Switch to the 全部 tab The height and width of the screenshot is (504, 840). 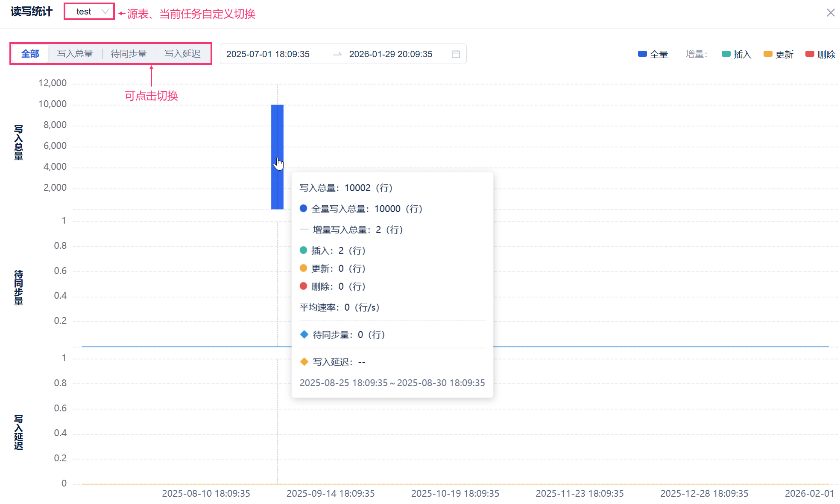[30, 54]
